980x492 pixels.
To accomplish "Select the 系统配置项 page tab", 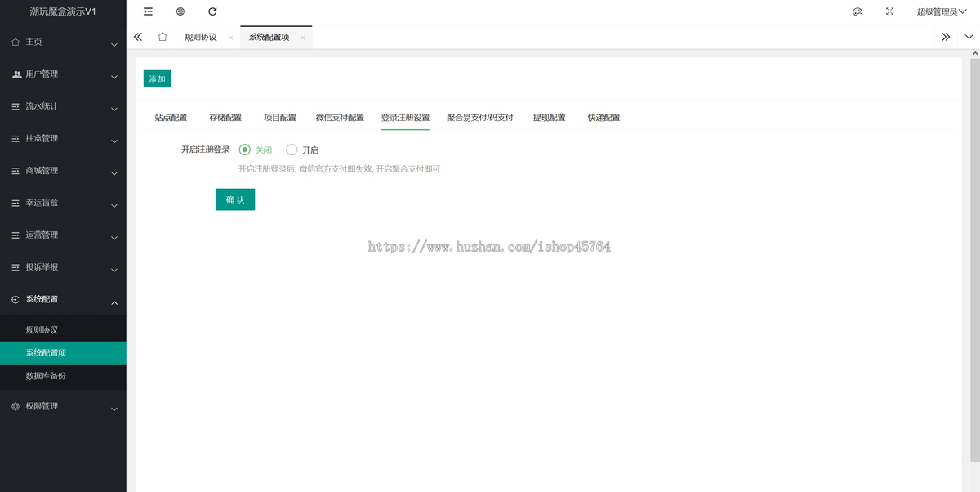I will (x=269, y=37).
